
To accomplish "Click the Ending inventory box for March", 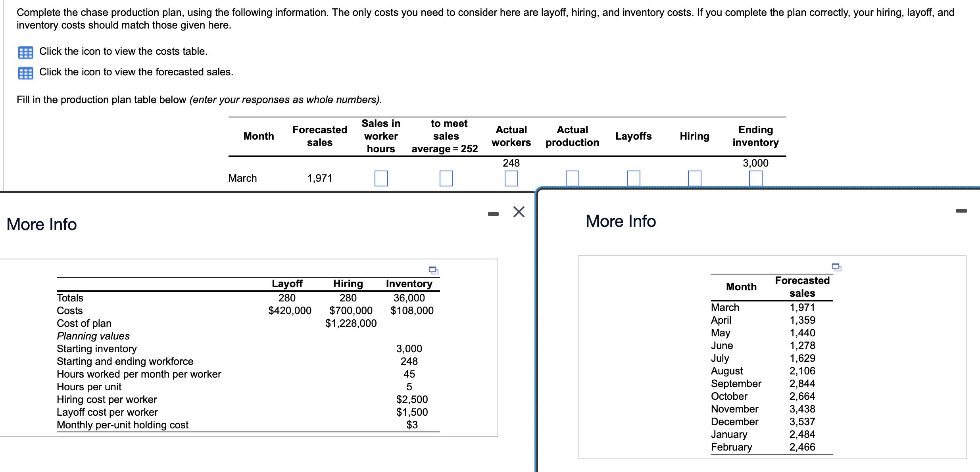I will coord(755,178).
